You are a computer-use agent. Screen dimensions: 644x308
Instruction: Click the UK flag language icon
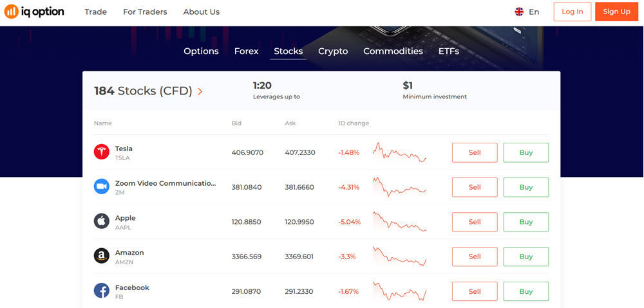pyautogui.click(x=519, y=12)
